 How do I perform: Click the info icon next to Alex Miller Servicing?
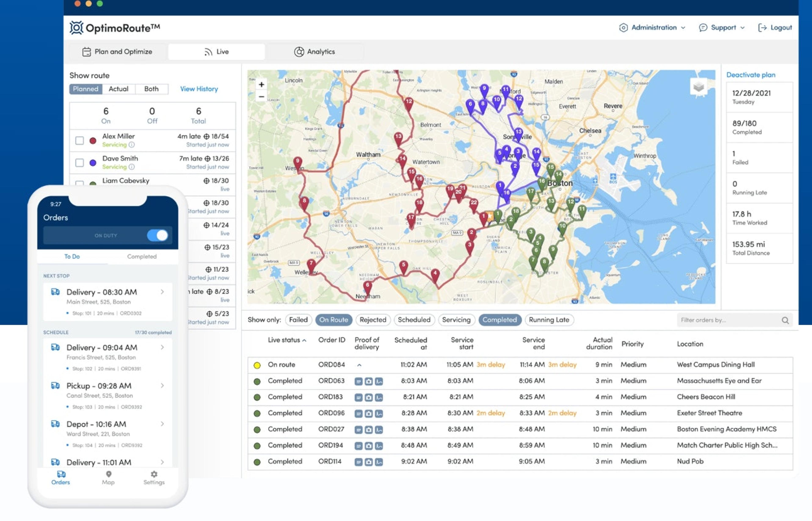tap(132, 145)
